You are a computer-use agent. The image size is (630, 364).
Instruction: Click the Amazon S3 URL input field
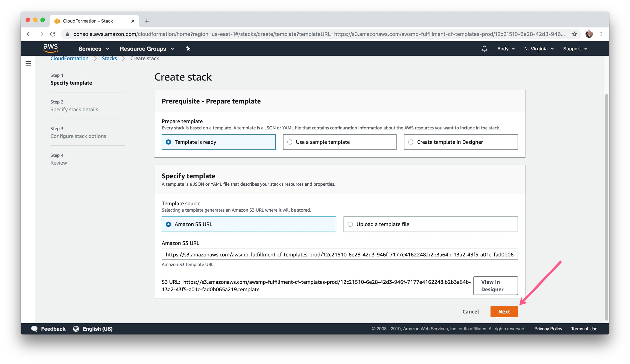point(340,254)
